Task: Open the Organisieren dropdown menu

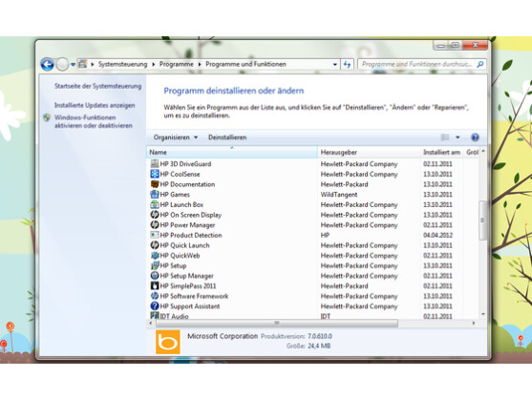Action: [176, 137]
